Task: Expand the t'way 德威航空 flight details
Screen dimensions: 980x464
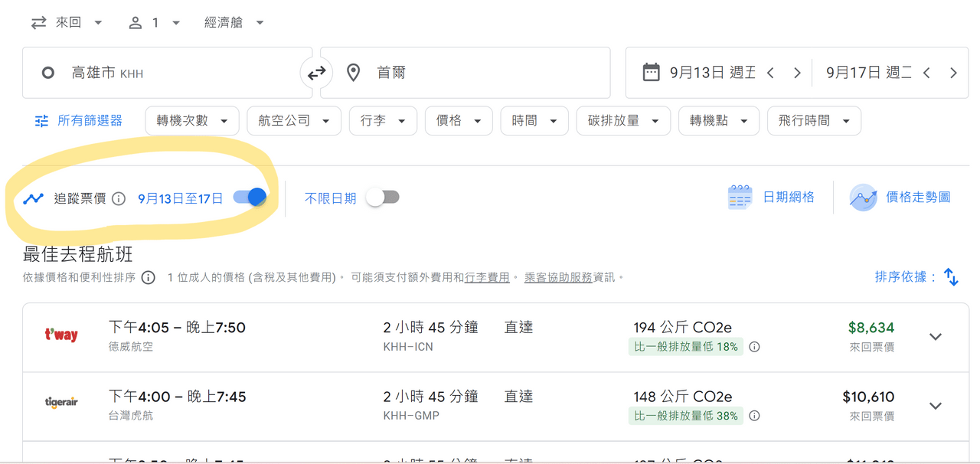Action: tap(936, 337)
